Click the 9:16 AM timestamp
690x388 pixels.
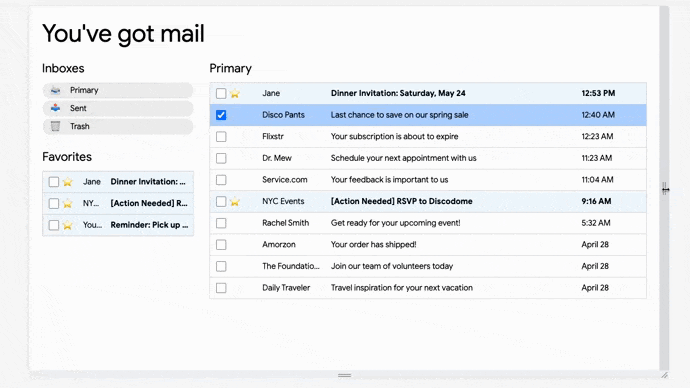(x=596, y=201)
